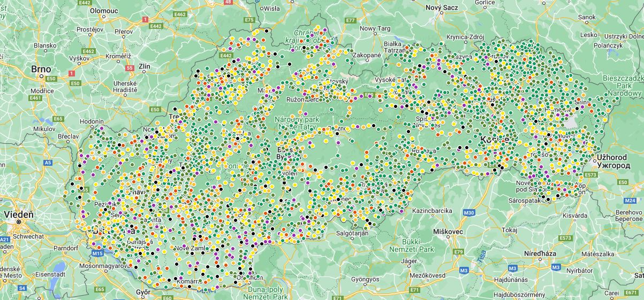644x300 pixels.
Task: Click the Gyöngyös label
Action: pos(365,279)
